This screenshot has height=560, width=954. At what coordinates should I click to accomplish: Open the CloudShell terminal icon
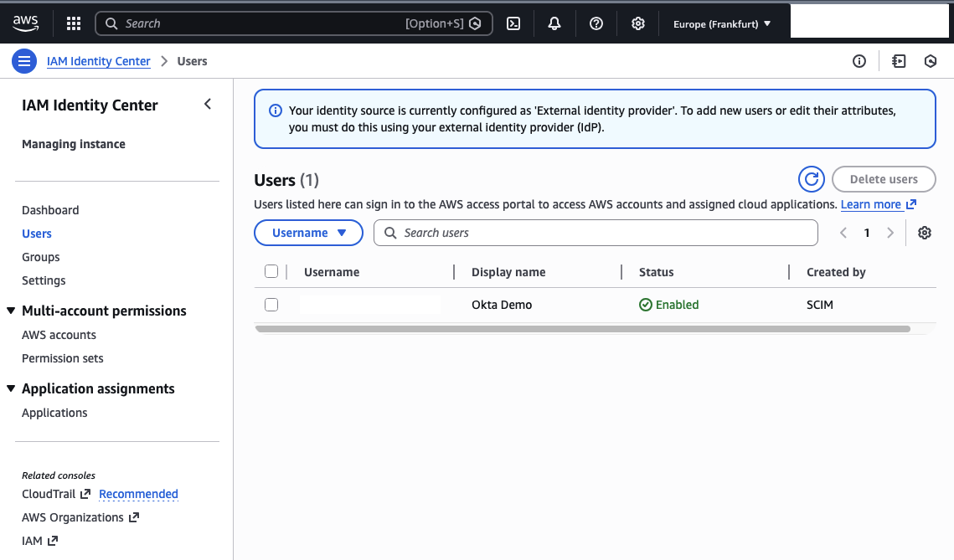pyautogui.click(x=513, y=23)
